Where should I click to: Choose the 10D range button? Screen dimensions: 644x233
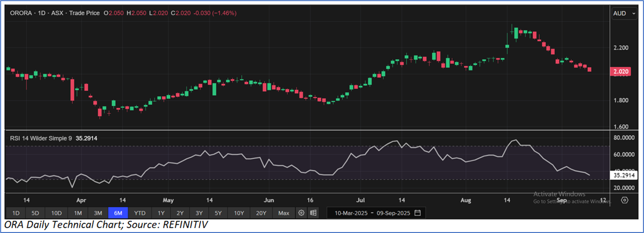tap(57, 213)
